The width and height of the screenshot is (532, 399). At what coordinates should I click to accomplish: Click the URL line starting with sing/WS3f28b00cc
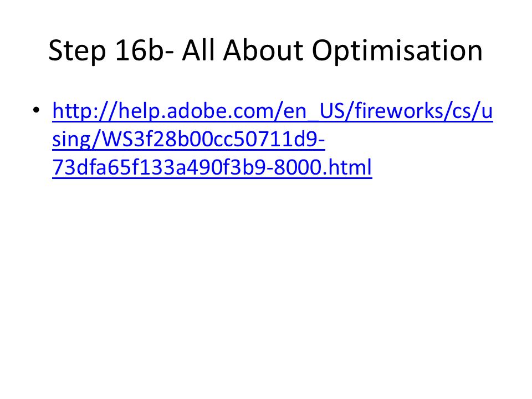pyautogui.click(x=188, y=140)
